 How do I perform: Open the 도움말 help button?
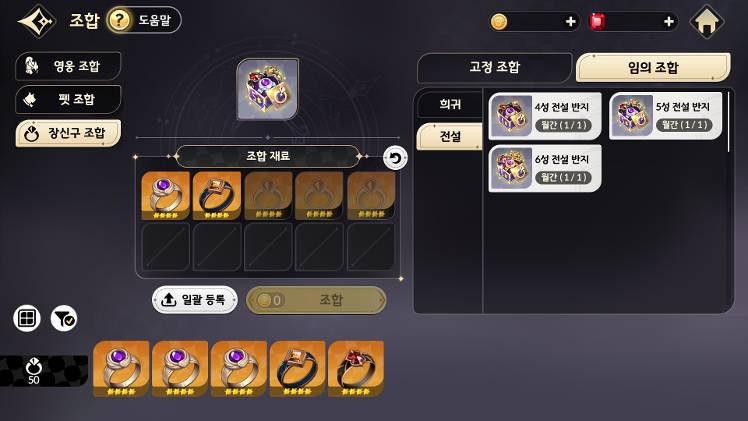(x=144, y=20)
